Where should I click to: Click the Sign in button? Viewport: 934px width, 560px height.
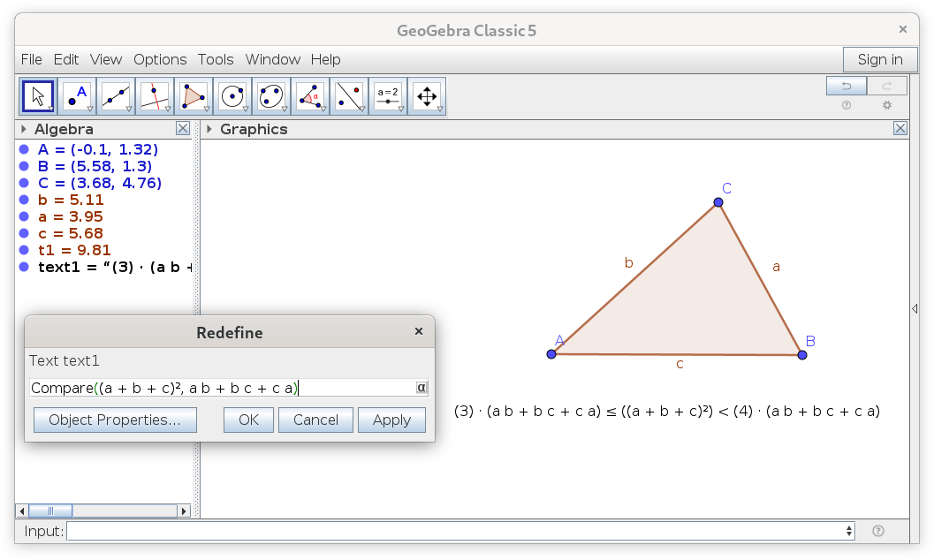point(880,59)
